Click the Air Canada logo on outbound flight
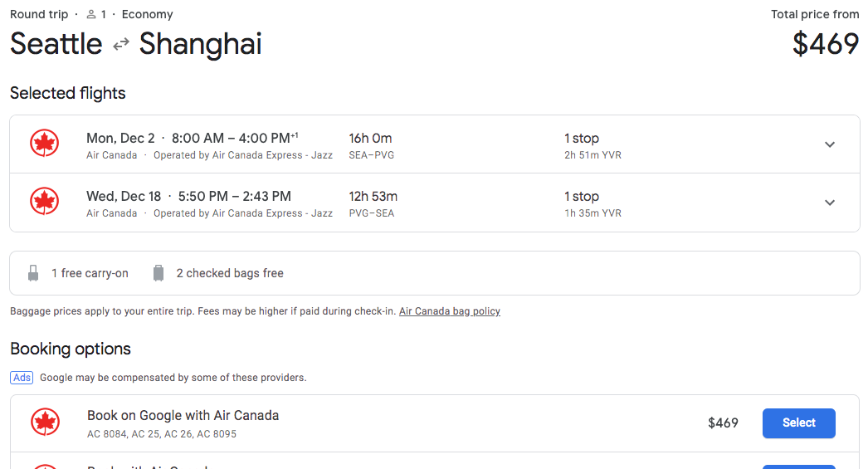The width and height of the screenshot is (868, 469). [44, 144]
